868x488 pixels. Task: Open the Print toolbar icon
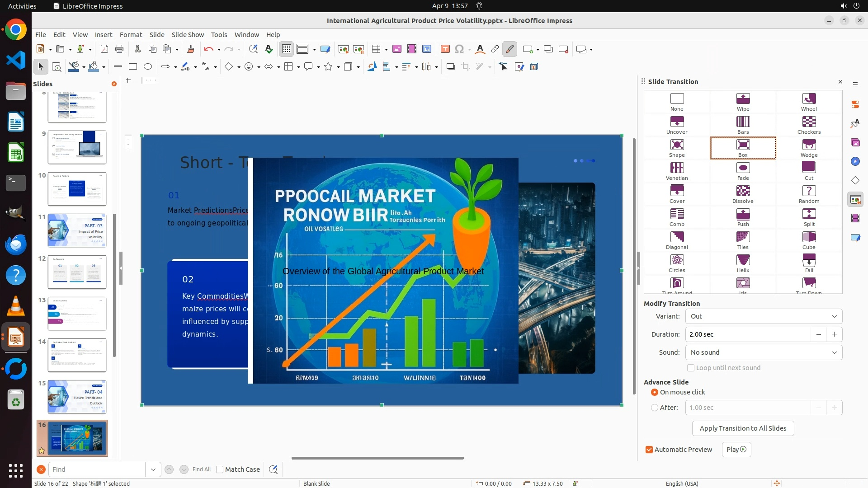pyautogui.click(x=119, y=49)
